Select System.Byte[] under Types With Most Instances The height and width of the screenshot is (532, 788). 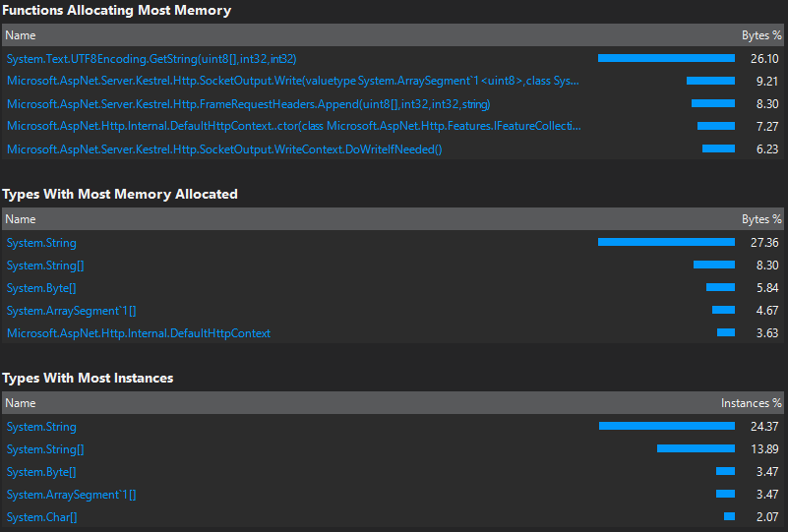tap(41, 472)
